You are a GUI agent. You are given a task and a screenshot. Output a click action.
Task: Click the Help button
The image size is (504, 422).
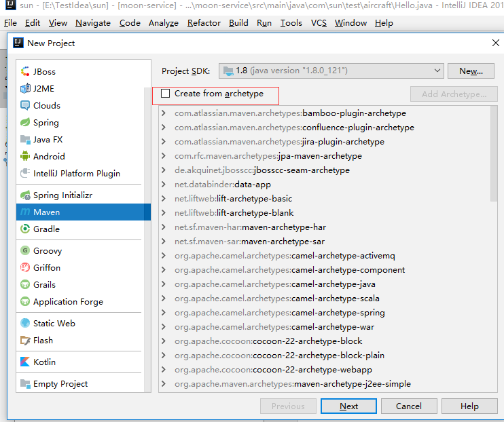[469, 406]
